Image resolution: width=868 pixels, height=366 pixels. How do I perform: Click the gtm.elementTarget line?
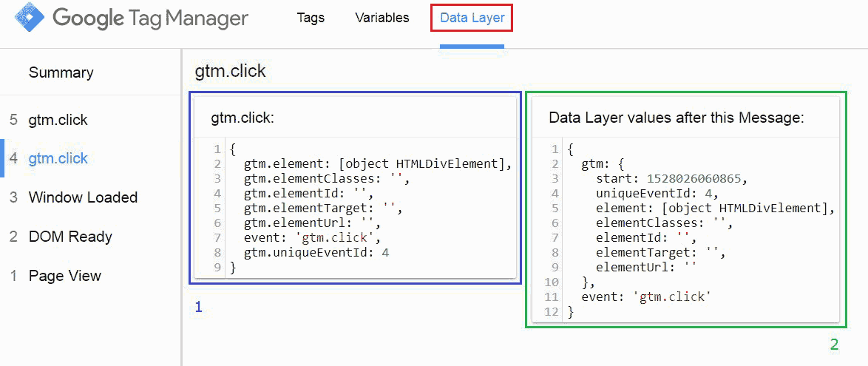click(x=322, y=209)
